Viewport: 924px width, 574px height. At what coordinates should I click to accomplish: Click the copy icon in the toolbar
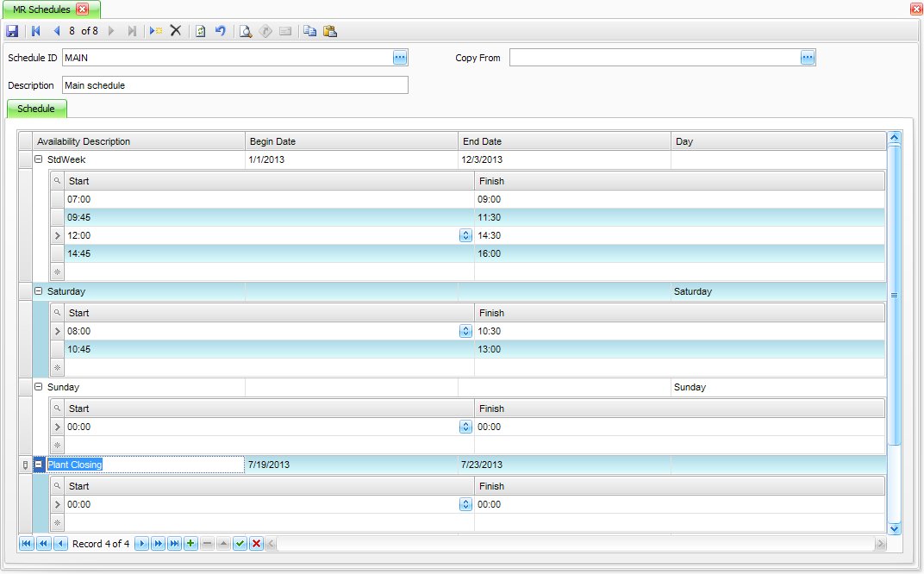[309, 31]
